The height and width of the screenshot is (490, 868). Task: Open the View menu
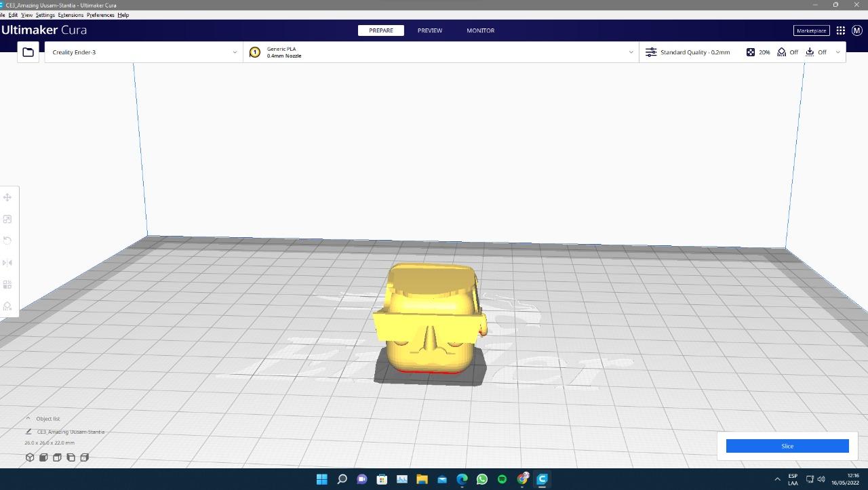[x=26, y=15]
